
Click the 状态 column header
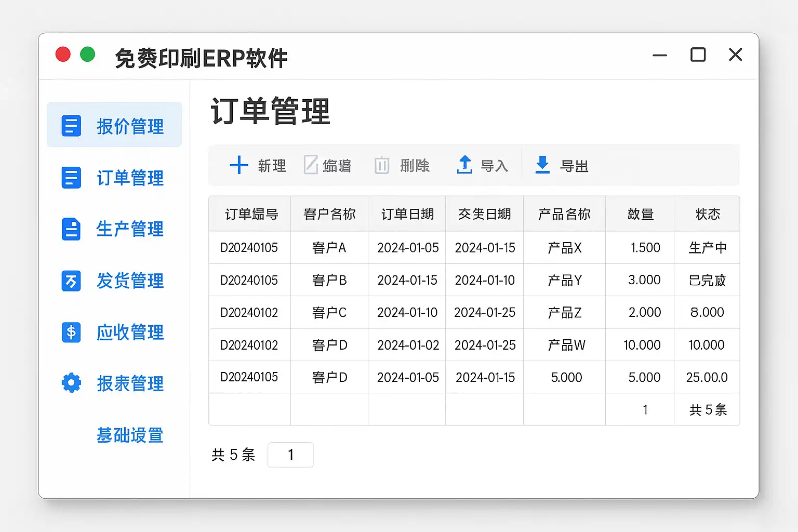pos(707,214)
